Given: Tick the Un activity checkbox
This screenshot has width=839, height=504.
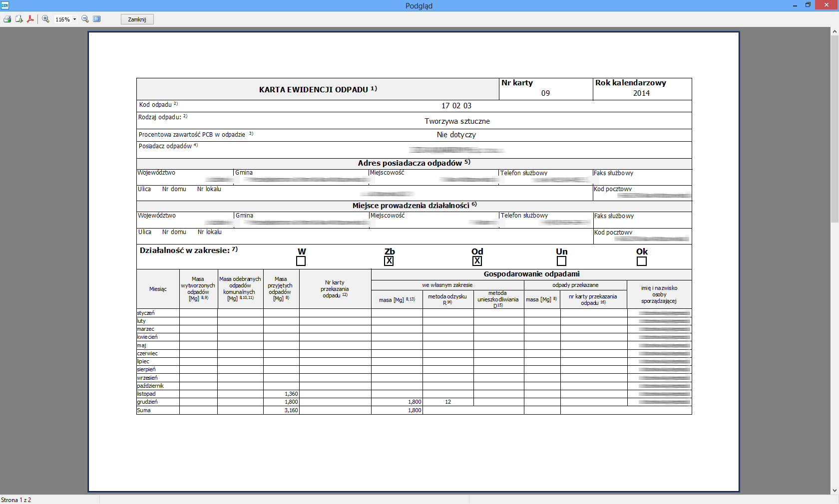Looking at the screenshot, I should (561, 261).
